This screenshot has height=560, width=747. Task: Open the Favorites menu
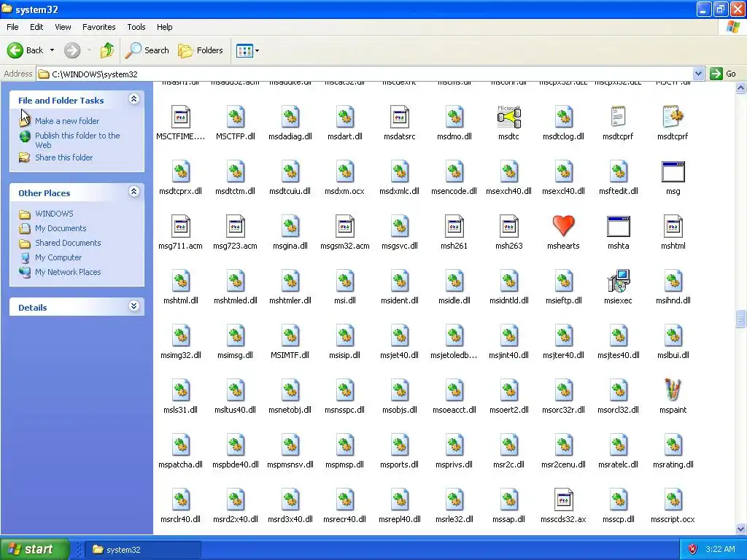tap(99, 27)
